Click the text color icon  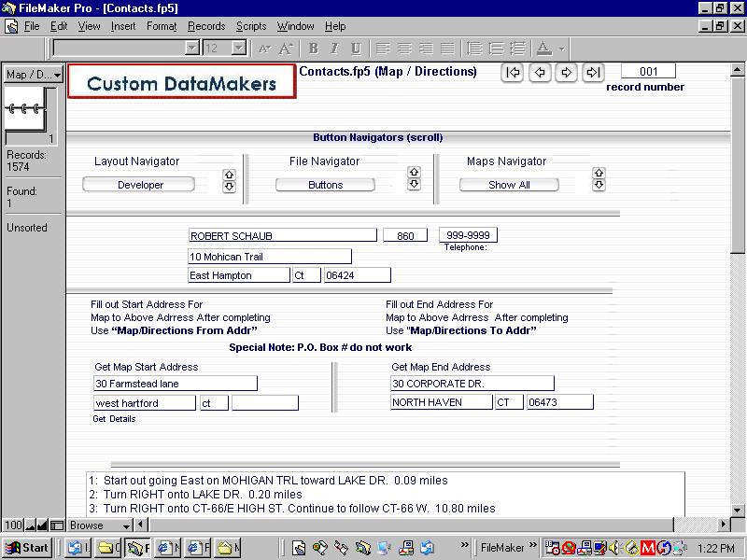[544, 49]
